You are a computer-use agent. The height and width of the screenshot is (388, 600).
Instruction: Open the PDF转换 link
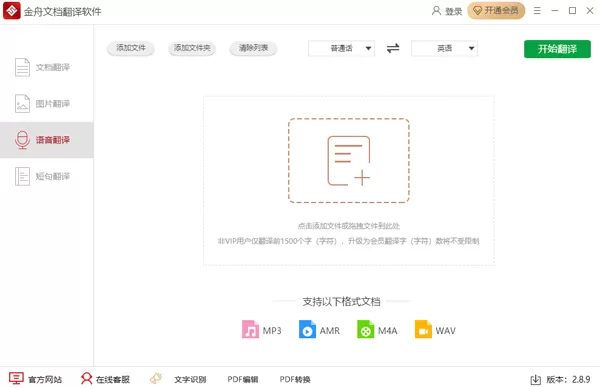point(295,380)
